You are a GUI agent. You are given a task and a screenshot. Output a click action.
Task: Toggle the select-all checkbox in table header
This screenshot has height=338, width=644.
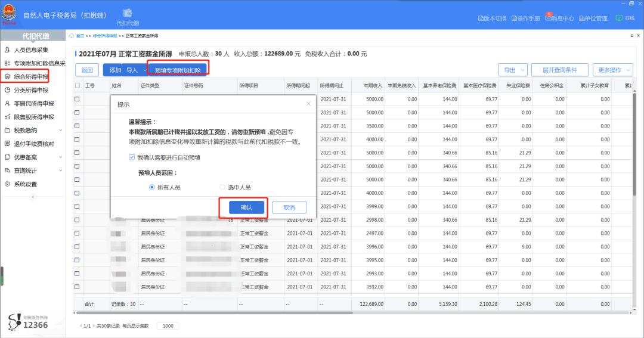pyautogui.click(x=77, y=85)
